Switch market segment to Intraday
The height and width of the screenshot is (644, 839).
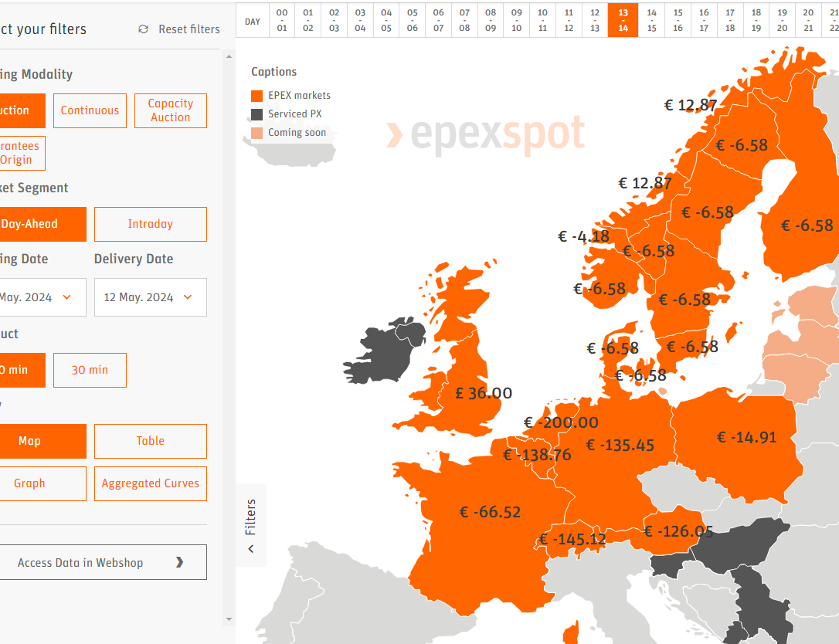(150, 224)
